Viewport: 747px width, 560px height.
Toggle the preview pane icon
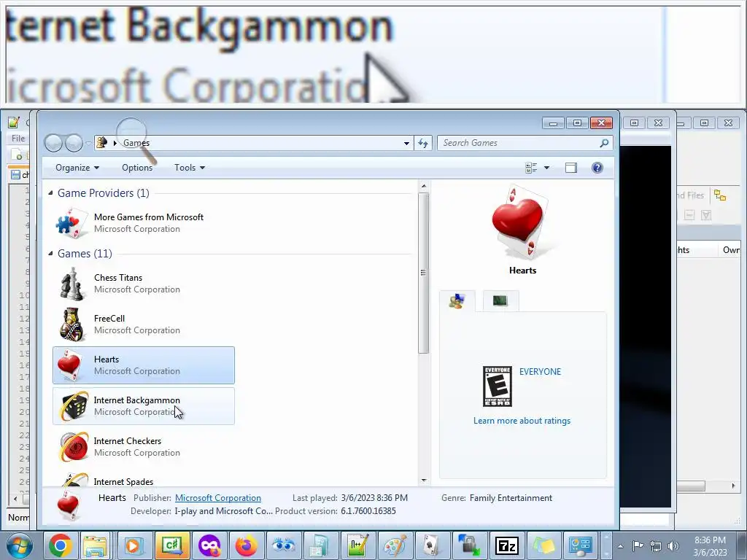click(570, 168)
